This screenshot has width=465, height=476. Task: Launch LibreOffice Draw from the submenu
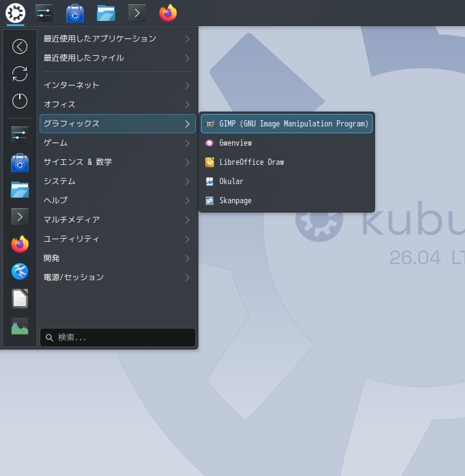[x=286, y=162]
